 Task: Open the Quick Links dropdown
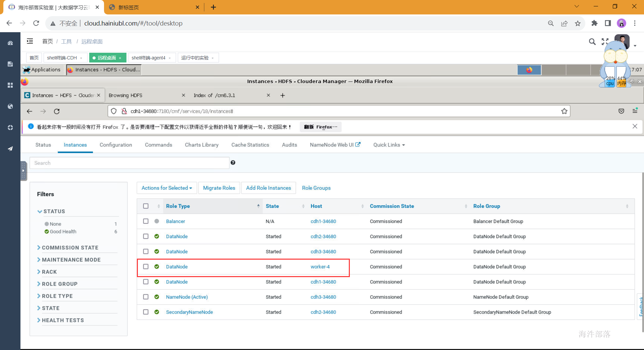[x=389, y=145]
